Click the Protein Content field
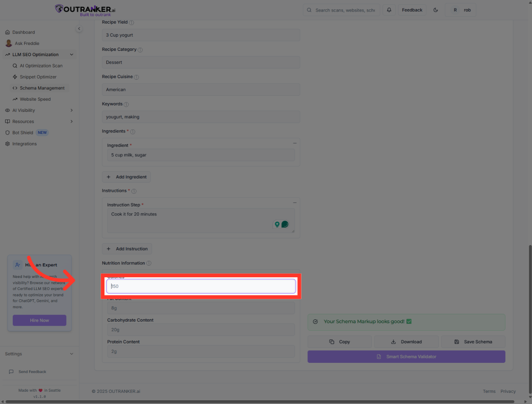The width and height of the screenshot is (532, 404). [x=201, y=352]
